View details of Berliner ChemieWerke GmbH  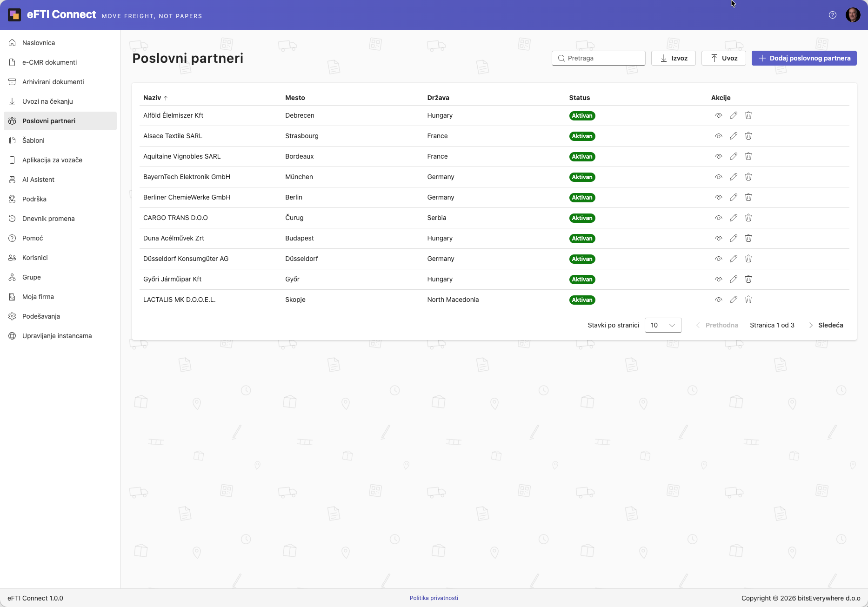pyautogui.click(x=719, y=197)
